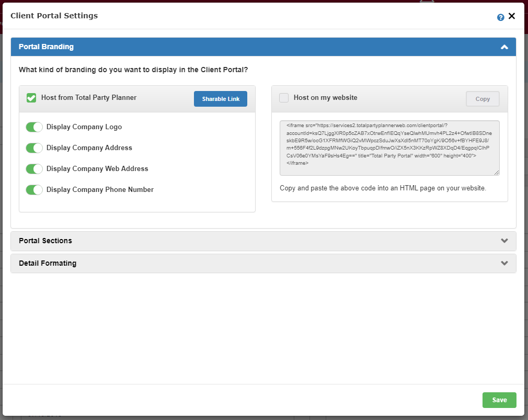
Task: Close the Client Portal Settings dialog
Action: pyautogui.click(x=511, y=16)
